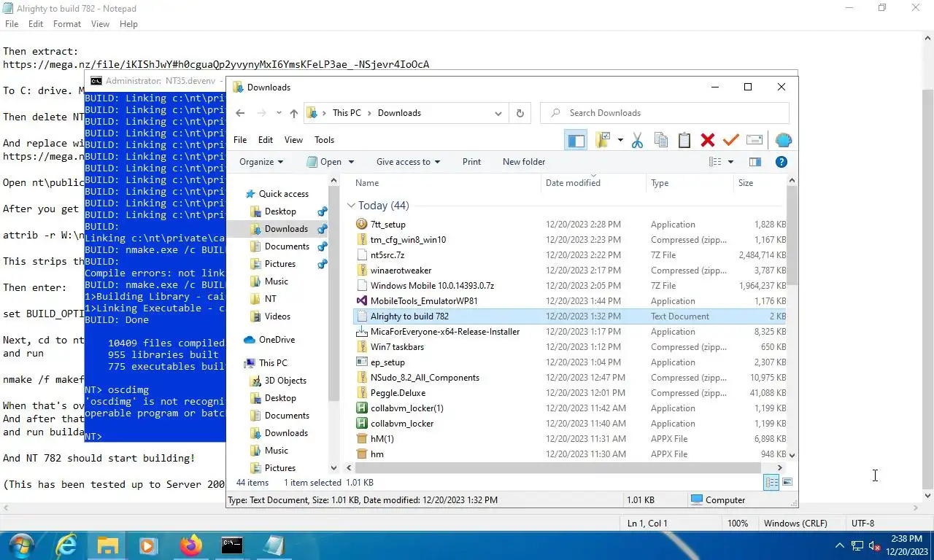
Task: Select OneDrive in the navigation pane
Action: 277,340
